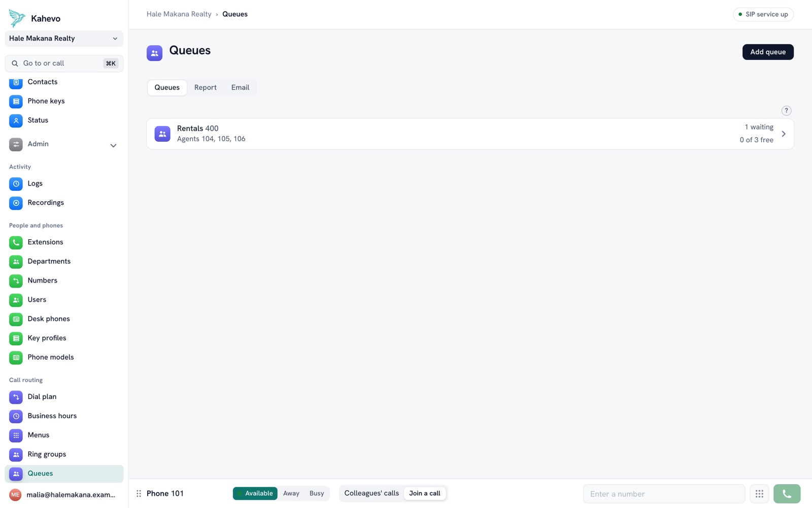
Task: Click the Add queue button
Action: point(768,52)
